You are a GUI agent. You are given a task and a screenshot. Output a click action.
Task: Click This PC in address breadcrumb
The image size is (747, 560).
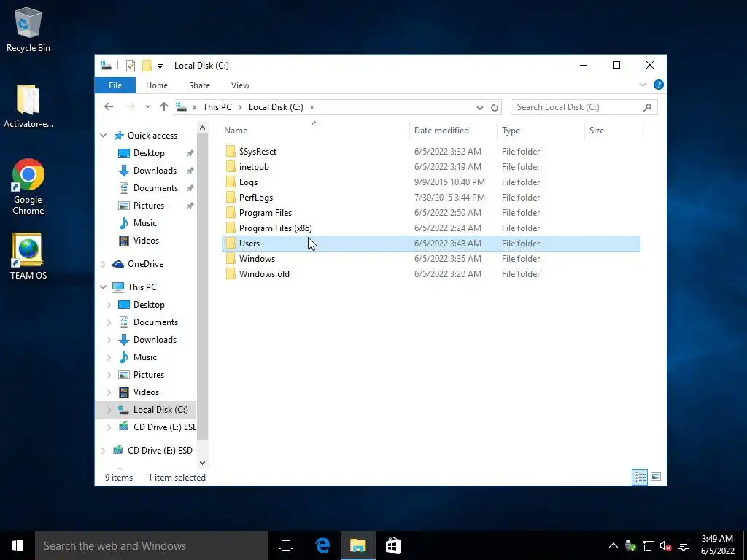(x=217, y=107)
